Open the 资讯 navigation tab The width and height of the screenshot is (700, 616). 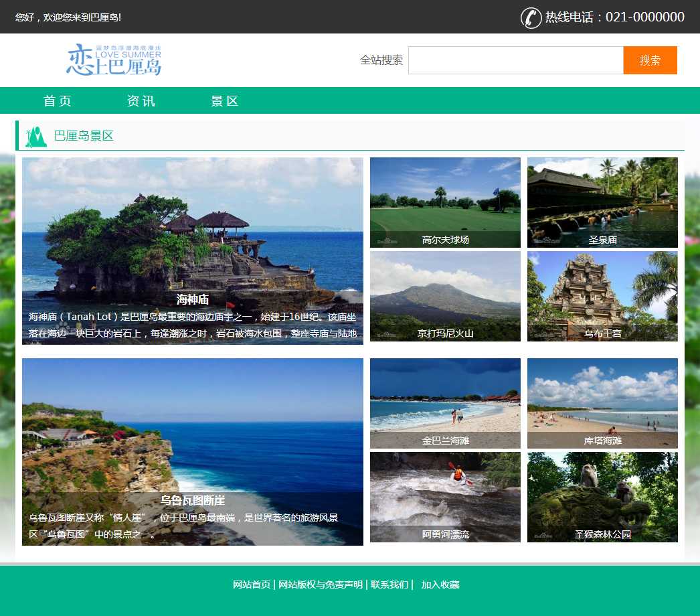pos(141,101)
